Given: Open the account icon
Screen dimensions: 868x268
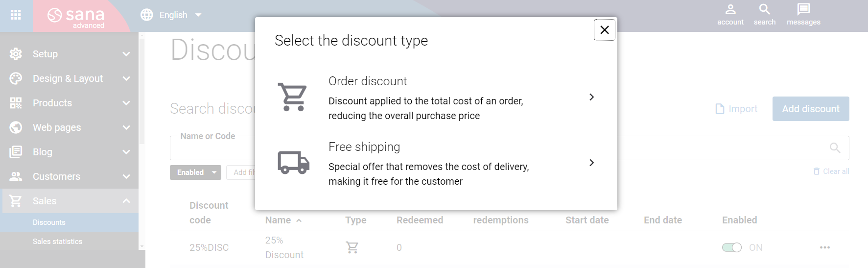Looking at the screenshot, I should click(x=730, y=15).
